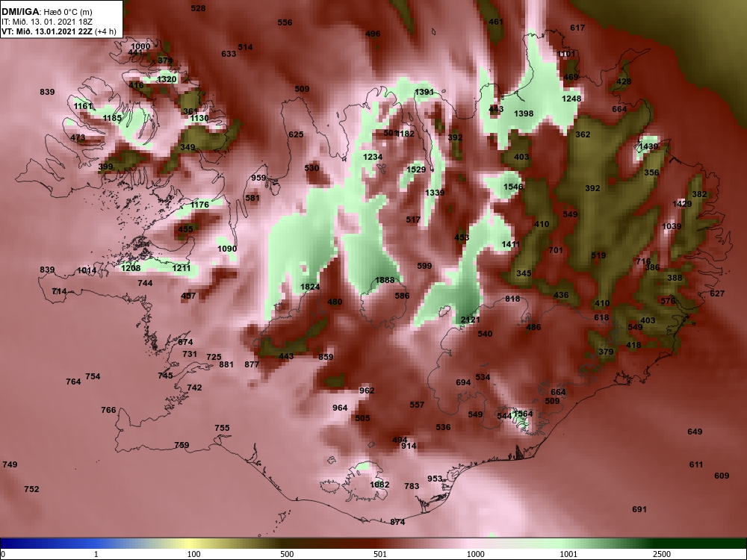Click the map value 749
Screen dimensions: 747x560
click(10, 464)
